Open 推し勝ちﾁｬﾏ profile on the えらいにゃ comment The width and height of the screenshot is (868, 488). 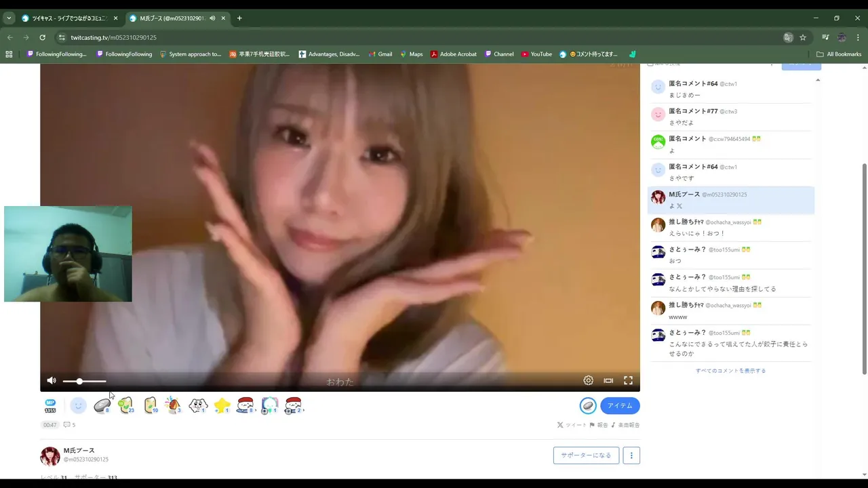(686, 222)
